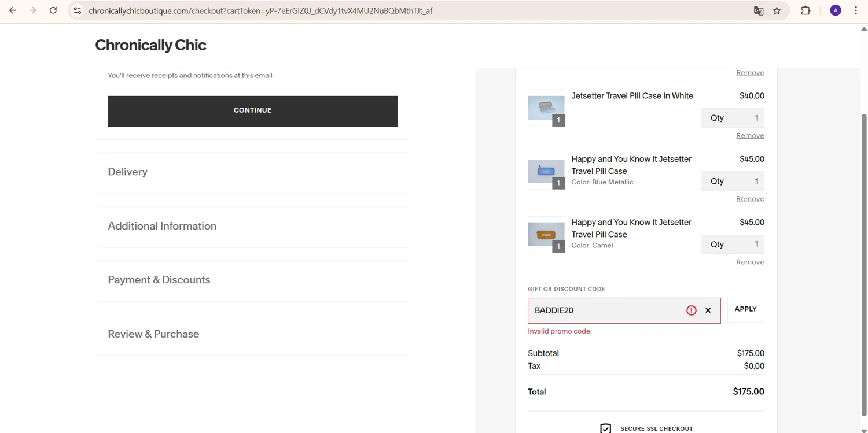Image resolution: width=868 pixels, height=433 pixels.
Task: Expand the Additional Information section
Action: pos(252,227)
